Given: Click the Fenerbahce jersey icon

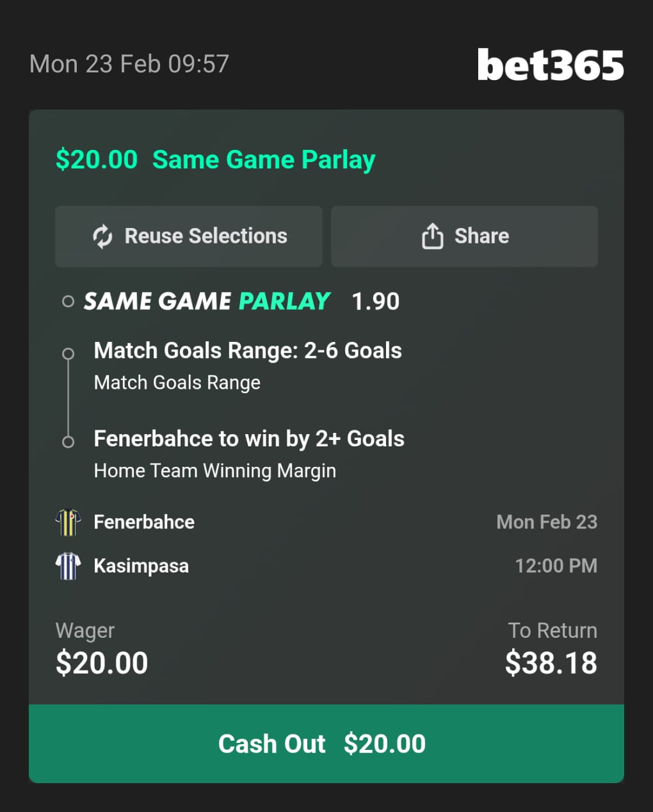Looking at the screenshot, I should [x=68, y=522].
